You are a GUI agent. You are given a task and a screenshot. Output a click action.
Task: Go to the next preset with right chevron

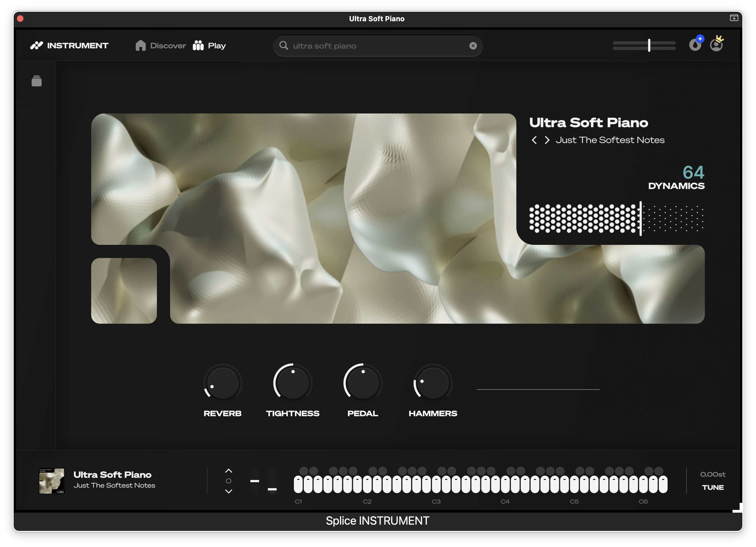pyautogui.click(x=547, y=140)
